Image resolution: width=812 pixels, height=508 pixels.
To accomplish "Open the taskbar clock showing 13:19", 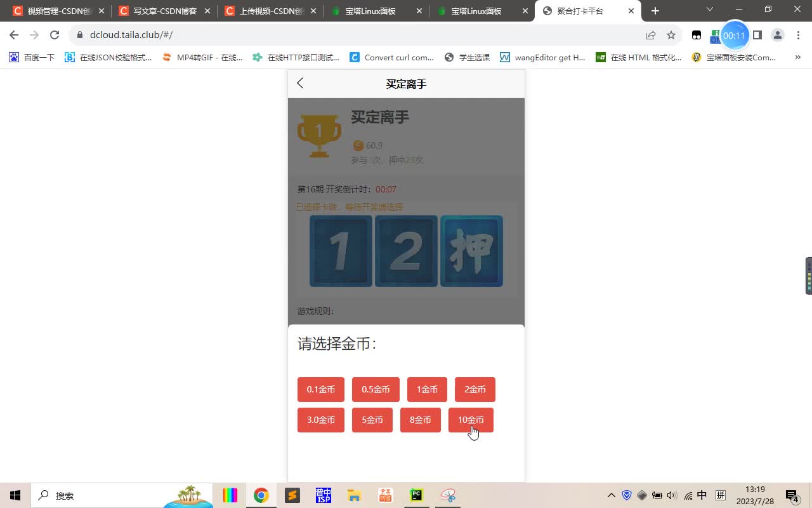I will tap(755, 495).
